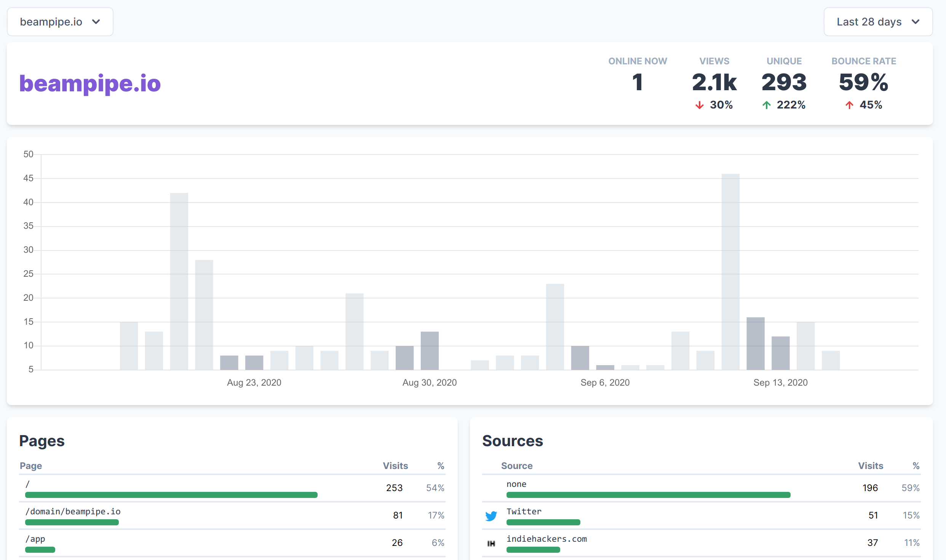The height and width of the screenshot is (560, 946).
Task: Click the beampipe.io purple heading link
Action: [x=90, y=83]
